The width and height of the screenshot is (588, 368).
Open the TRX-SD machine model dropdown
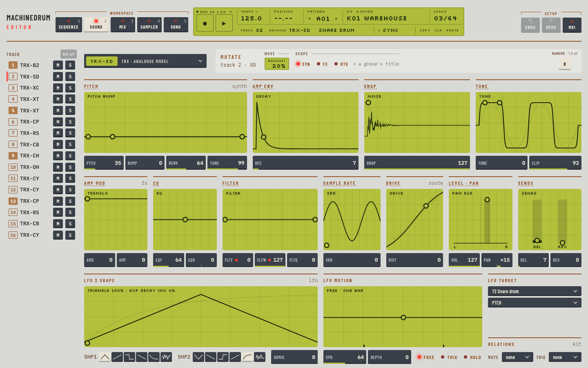point(145,61)
